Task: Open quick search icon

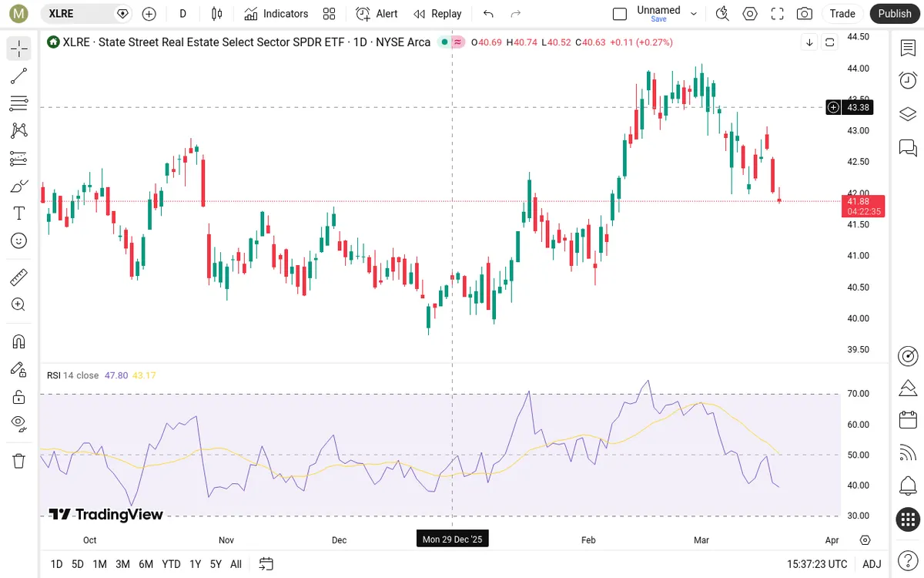Action: click(722, 14)
